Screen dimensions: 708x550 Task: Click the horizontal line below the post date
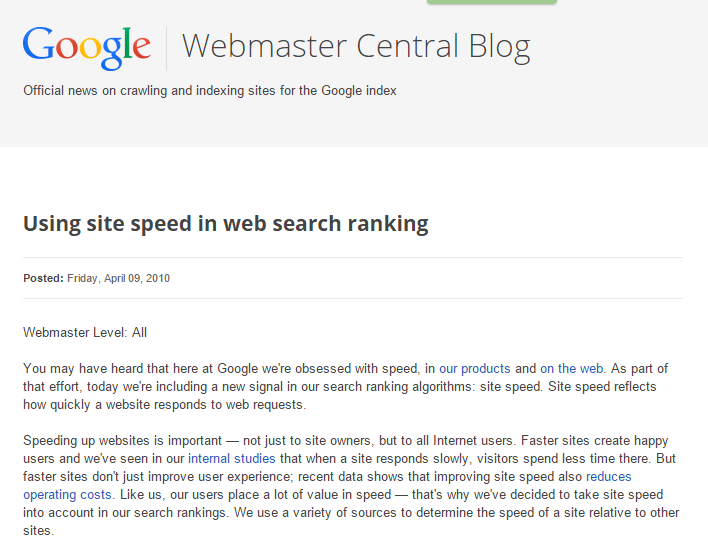pyautogui.click(x=353, y=298)
